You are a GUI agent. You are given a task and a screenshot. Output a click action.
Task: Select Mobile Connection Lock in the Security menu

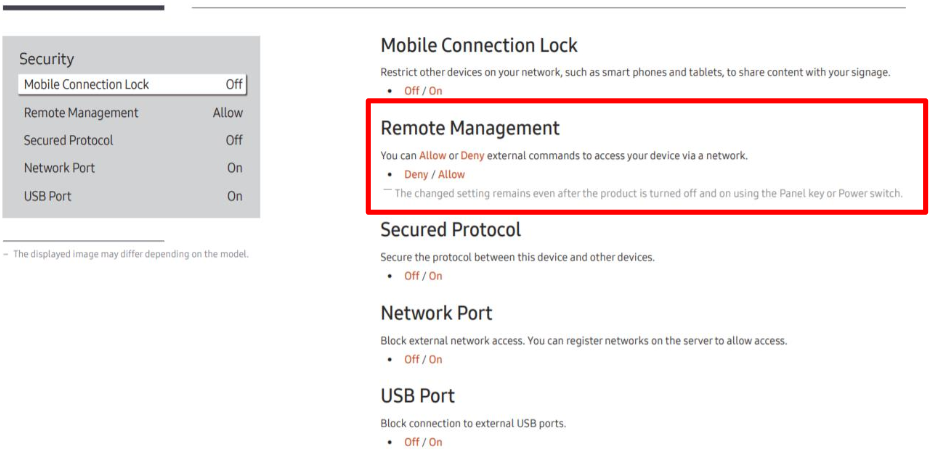pyautogui.click(x=87, y=85)
